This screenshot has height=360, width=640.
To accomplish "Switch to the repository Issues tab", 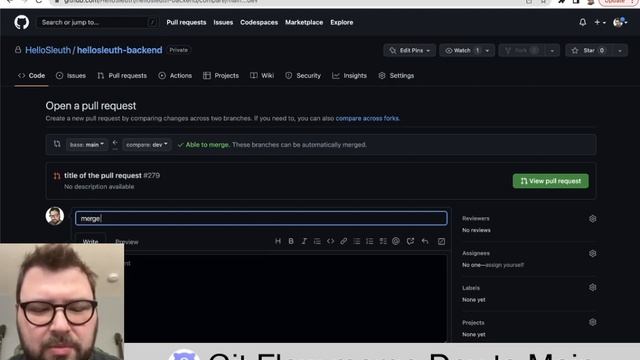I will (x=71, y=76).
